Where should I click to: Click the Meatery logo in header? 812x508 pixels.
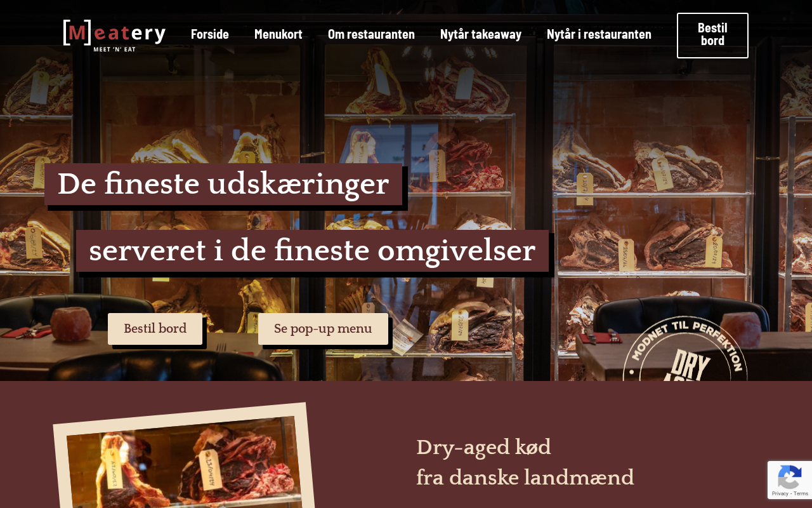click(114, 36)
